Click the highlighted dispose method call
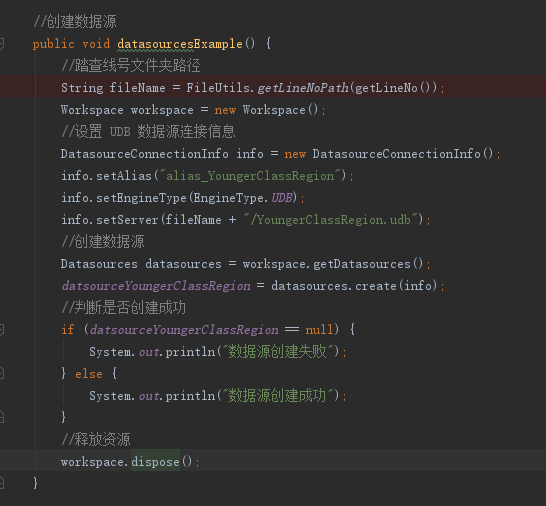Viewport: 546px width, 506px height. 155,462
